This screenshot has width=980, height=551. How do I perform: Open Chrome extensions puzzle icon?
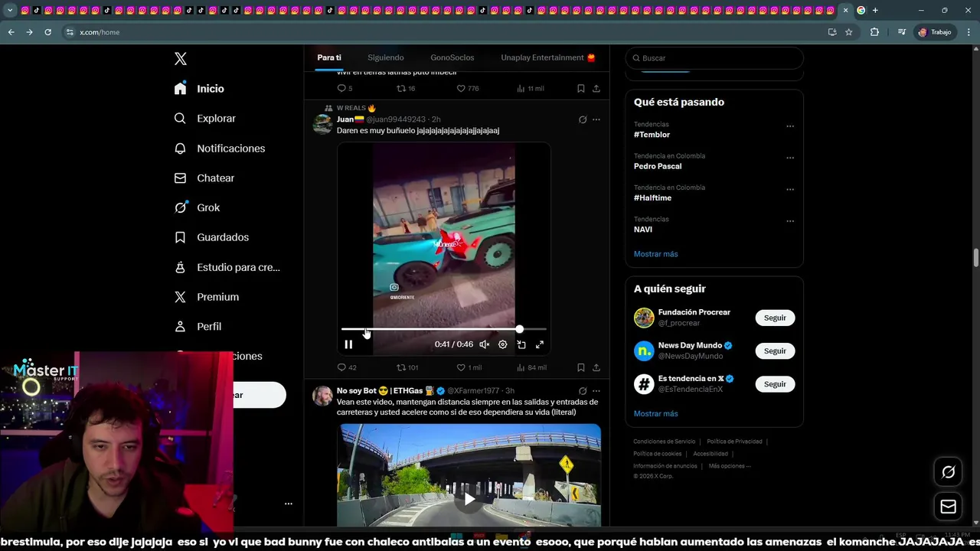874,32
